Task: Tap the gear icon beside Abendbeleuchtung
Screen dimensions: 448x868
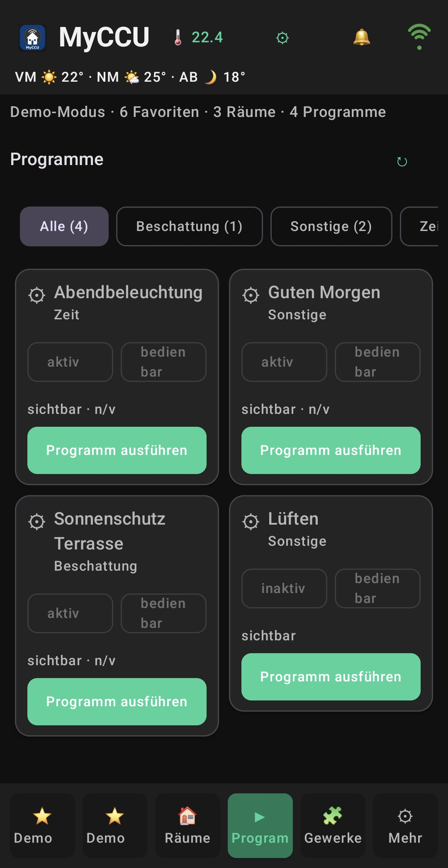Action: point(37,295)
